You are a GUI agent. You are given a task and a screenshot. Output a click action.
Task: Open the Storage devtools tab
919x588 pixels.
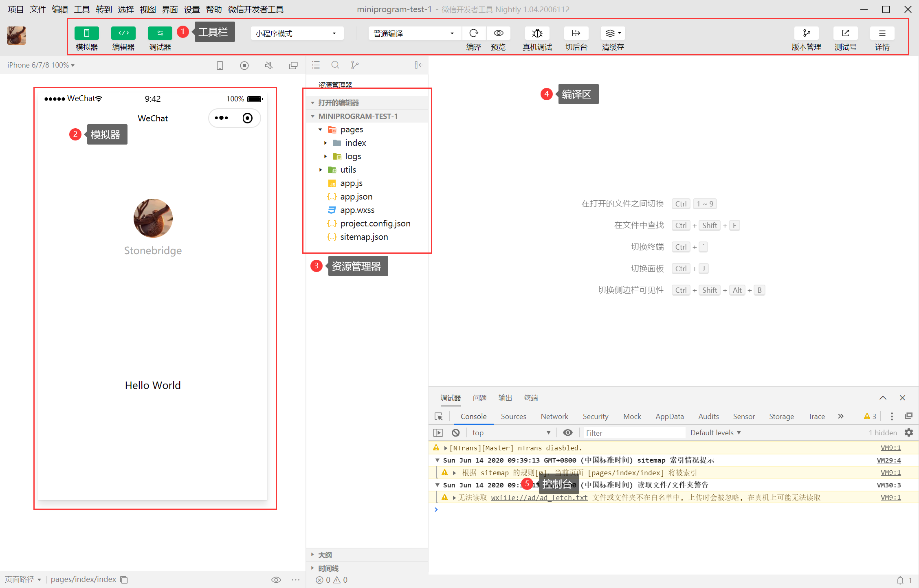[x=781, y=416]
